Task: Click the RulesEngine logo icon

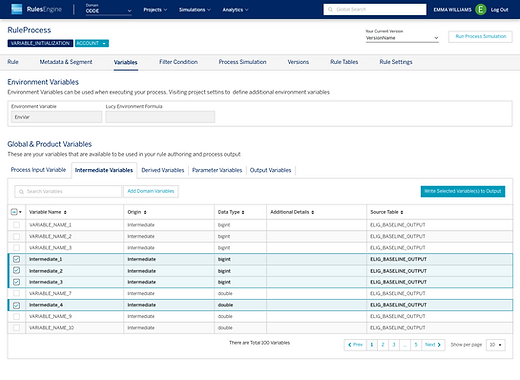Action: click(x=17, y=9)
